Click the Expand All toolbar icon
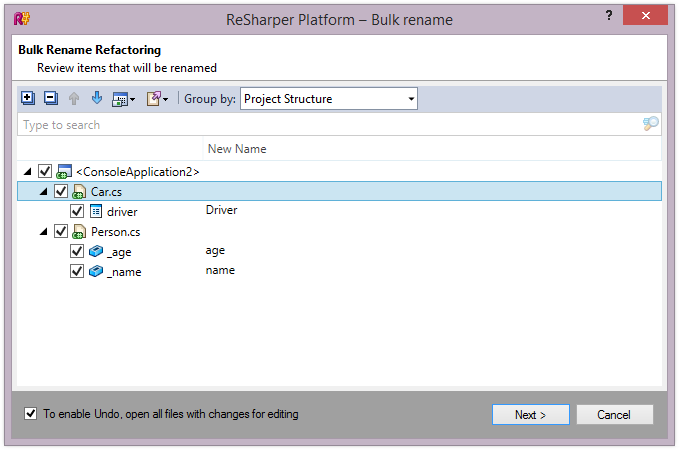The height and width of the screenshot is (450, 680). (x=28, y=98)
